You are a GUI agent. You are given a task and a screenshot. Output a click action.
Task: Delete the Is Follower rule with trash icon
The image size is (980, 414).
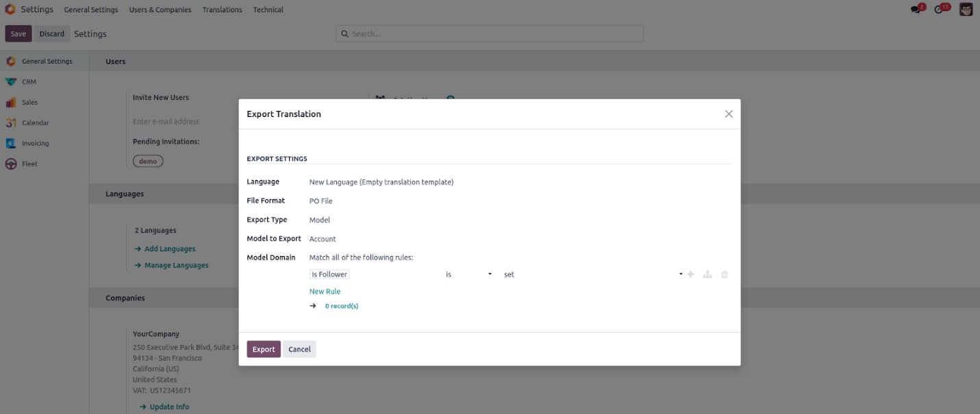(725, 274)
